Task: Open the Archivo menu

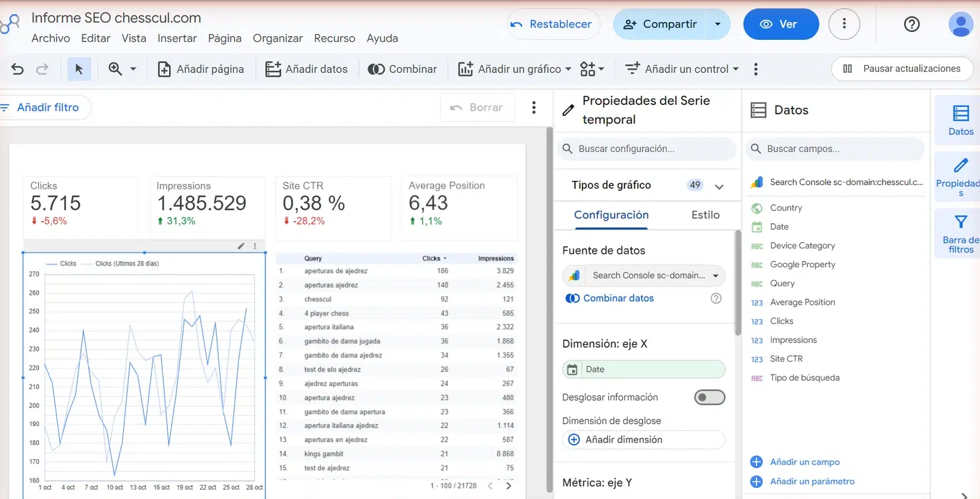Action: 51,38
